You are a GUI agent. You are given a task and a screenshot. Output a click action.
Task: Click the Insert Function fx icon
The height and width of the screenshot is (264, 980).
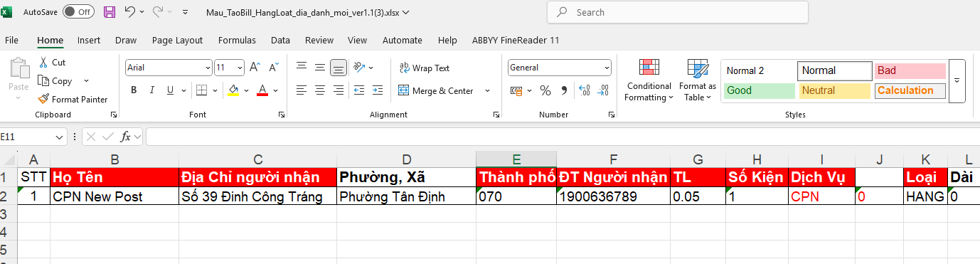pos(125,136)
